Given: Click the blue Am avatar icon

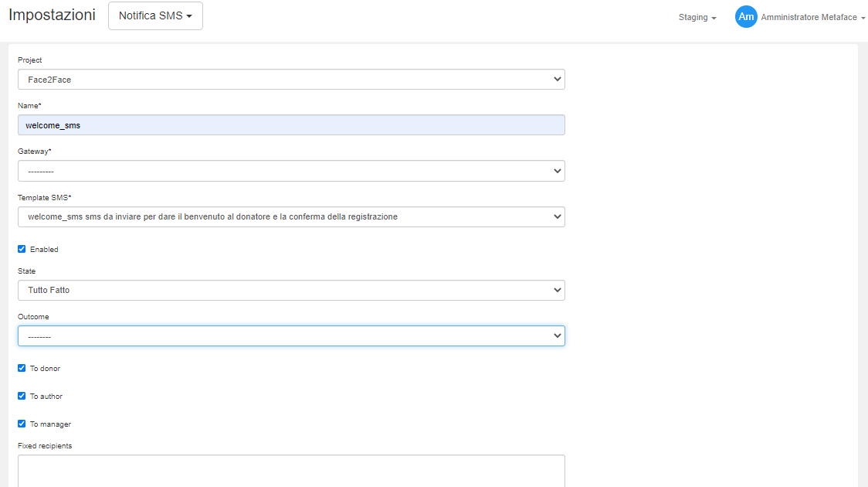Looking at the screenshot, I should click(746, 17).
